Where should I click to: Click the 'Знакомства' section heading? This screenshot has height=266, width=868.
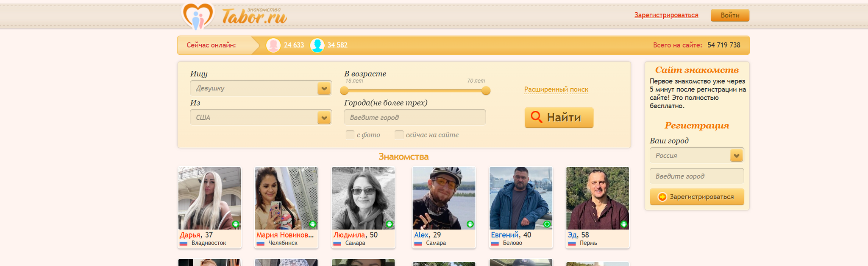[403, 157]
